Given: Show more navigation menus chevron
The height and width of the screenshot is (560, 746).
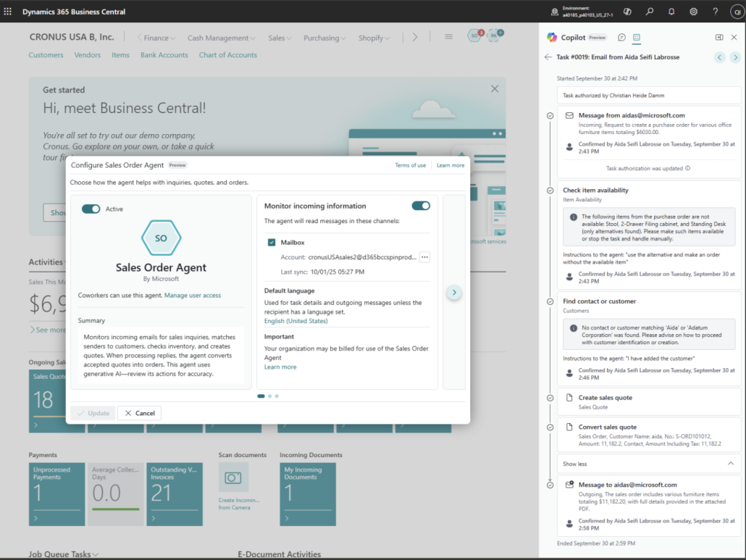Looking at the screenshot, I should 415,37.
